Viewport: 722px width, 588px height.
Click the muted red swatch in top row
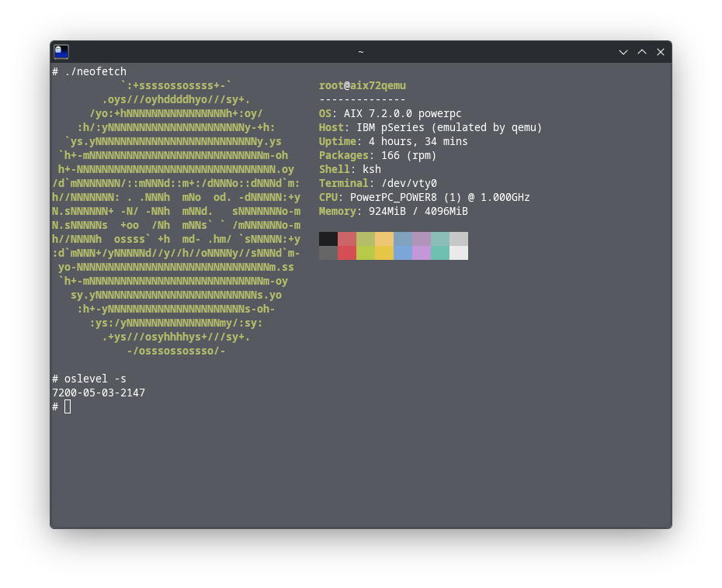[x=347, y=239]
